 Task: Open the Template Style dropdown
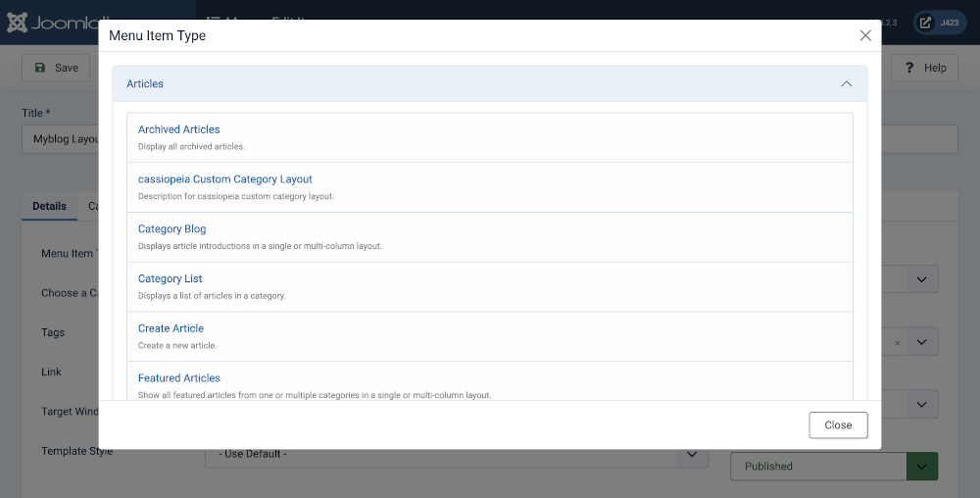point(692,455)
